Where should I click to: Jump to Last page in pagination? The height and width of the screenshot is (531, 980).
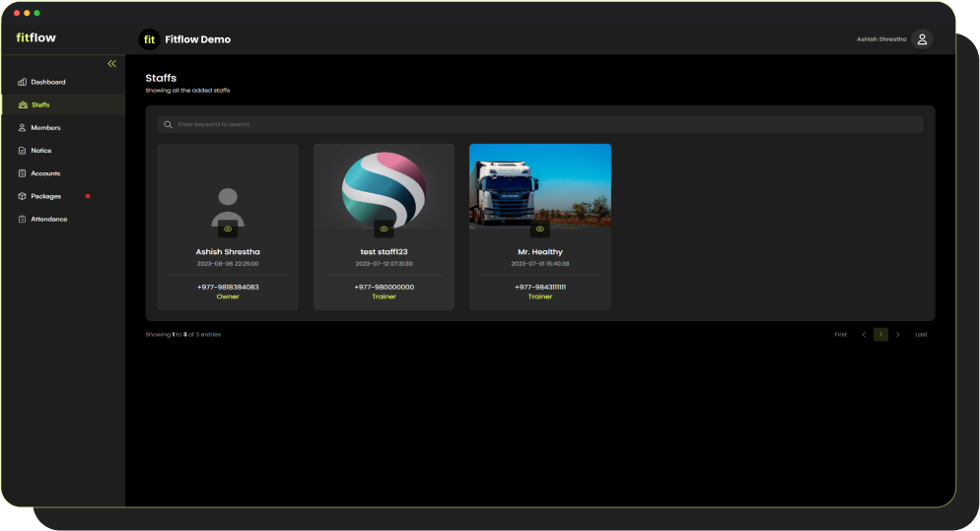[921, 335]
